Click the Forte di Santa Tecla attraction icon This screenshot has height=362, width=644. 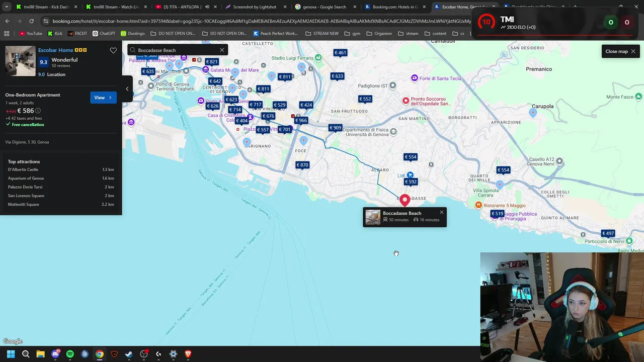coord(415,78)
